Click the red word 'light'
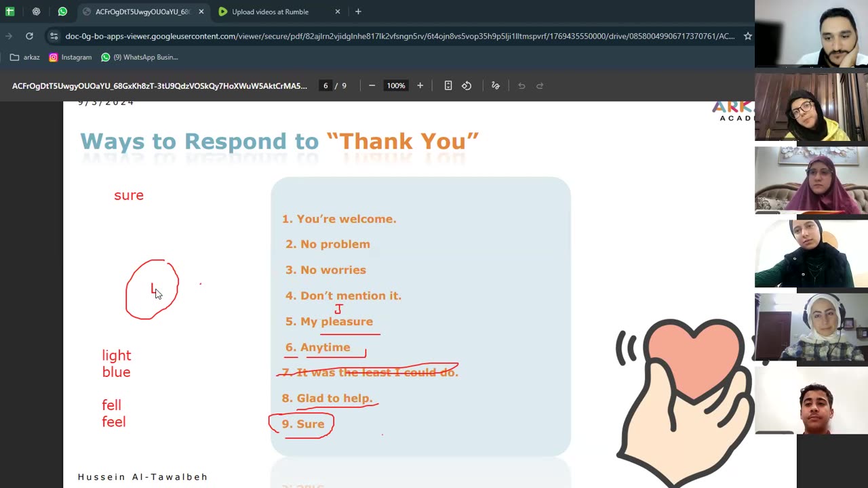Screen dimensions: 868x488 [117, 356]
